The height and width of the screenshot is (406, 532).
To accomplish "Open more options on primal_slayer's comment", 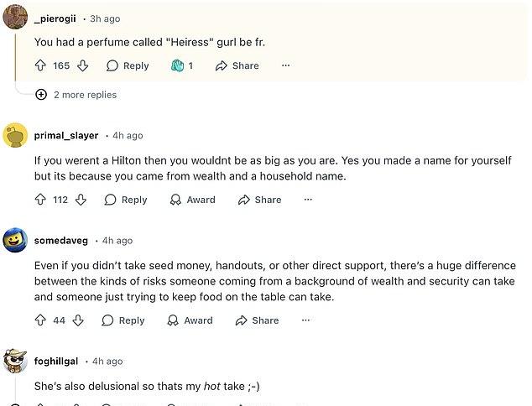I will pos(308,200).
